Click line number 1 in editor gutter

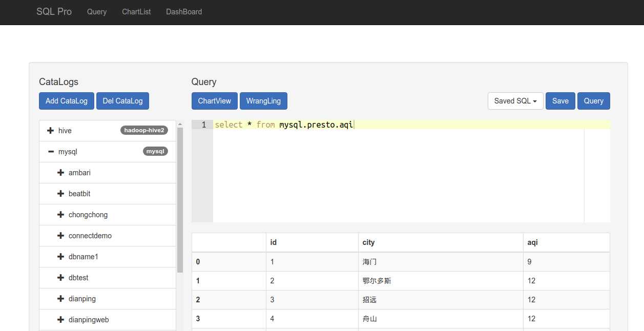(204, 125)
